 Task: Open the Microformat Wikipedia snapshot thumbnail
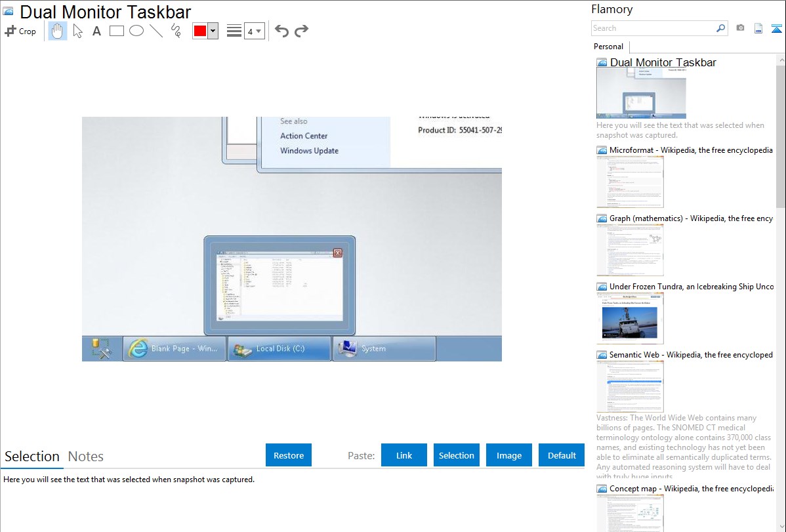[630, 182]
